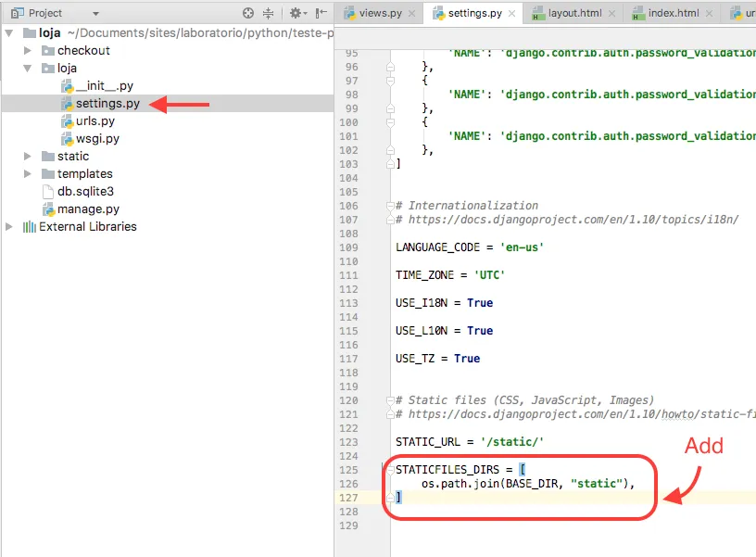Screen dimensions: 756x557
Task: Click the fold end marker at line 127
Action: pyautogui.click(x=391, y=498)
